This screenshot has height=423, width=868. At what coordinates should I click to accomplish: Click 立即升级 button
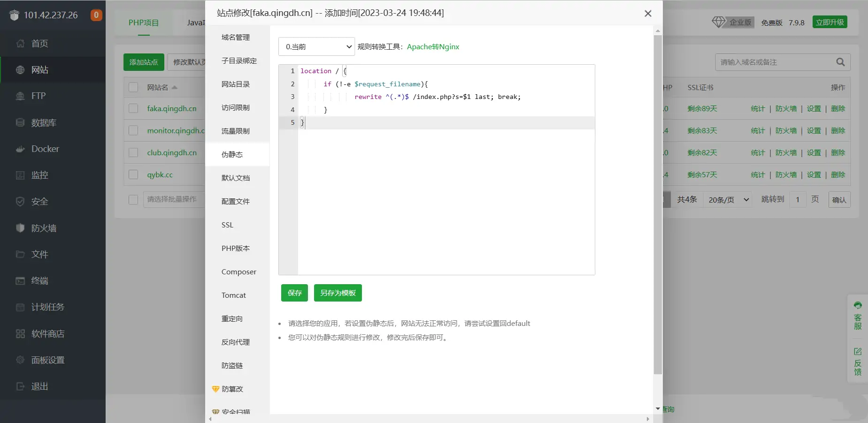(x=830, y=22)
